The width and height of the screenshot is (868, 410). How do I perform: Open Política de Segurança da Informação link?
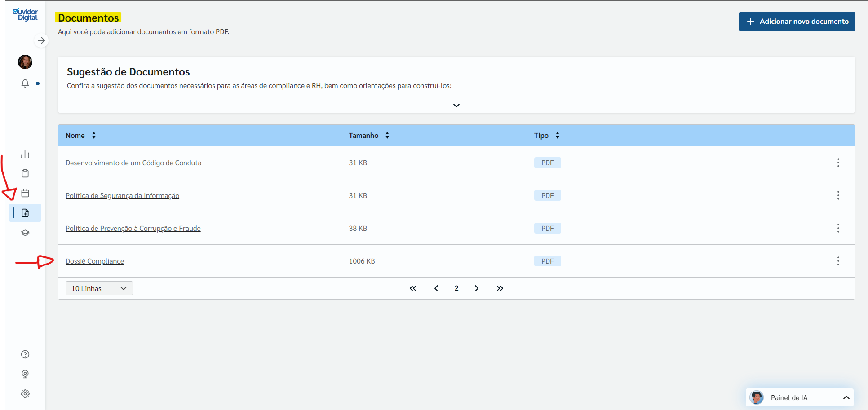[x=122, y=195]
